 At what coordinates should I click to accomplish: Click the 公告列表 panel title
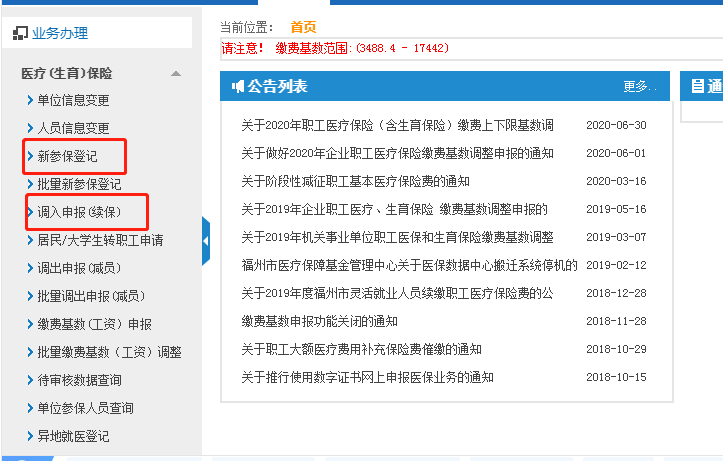(x=277, y=86)
